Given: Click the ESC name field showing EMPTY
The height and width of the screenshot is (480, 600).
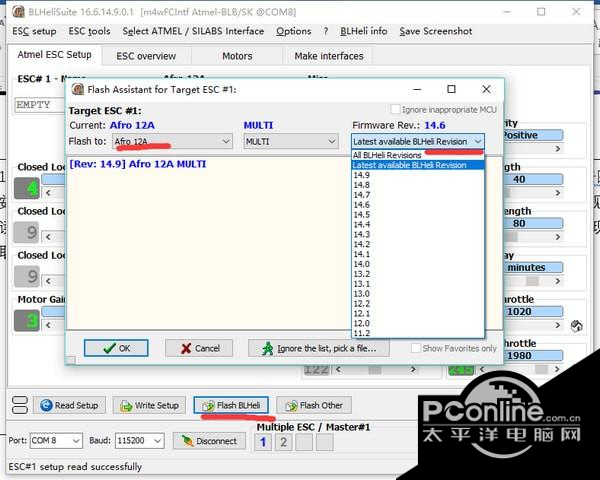Looking at the screenshot, I should click(39, 104).
